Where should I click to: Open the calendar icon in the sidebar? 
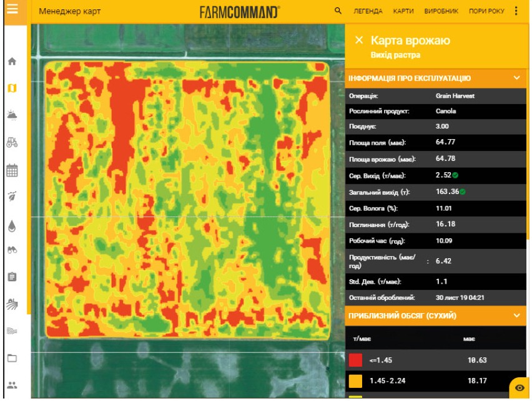point(12,169)
